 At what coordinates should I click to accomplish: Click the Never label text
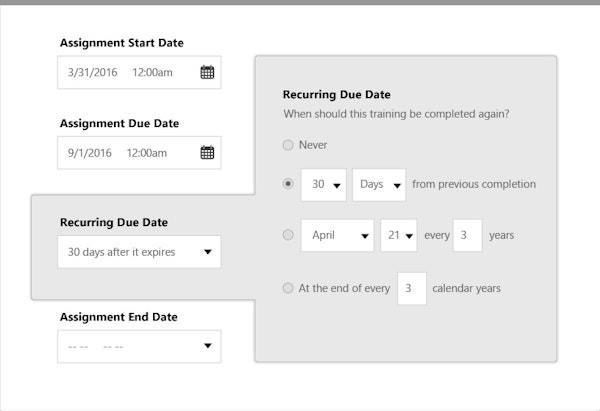313,145
